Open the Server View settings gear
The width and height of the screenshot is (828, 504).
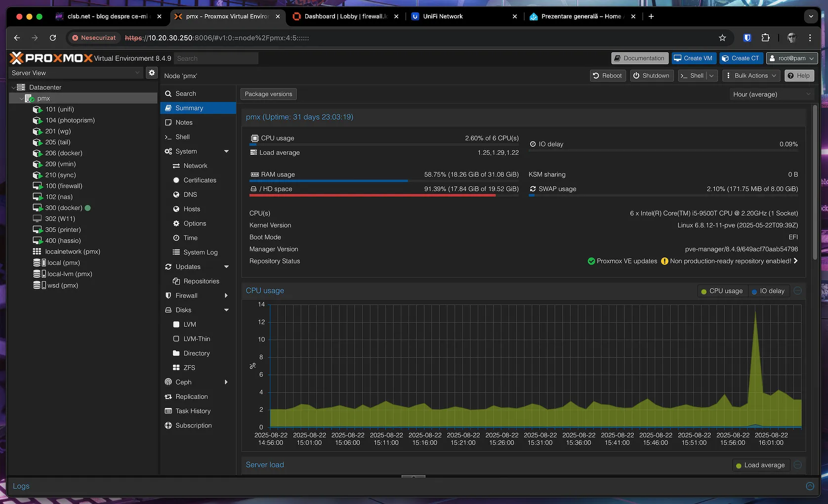click(x=152, y=73)
